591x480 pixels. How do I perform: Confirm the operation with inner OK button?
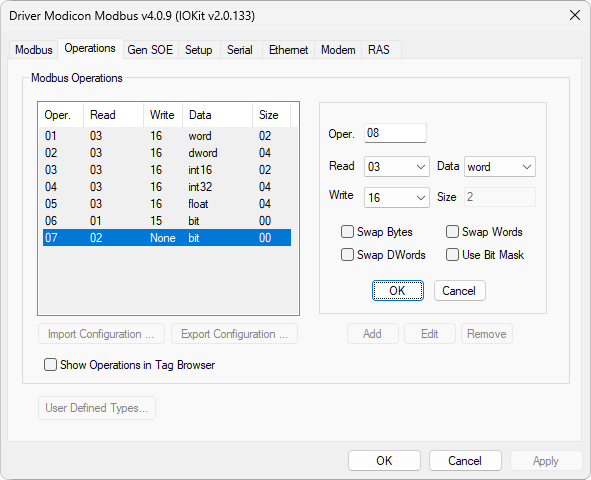click(x=398, y=290)
